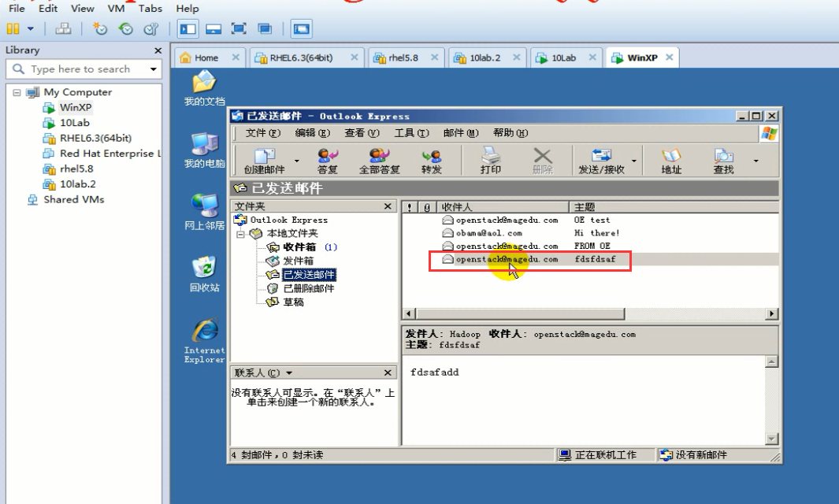Open the 邮件(M) menu in Outlook Express
This screenshot has width=839, height=504.
[x=461, y=133]
